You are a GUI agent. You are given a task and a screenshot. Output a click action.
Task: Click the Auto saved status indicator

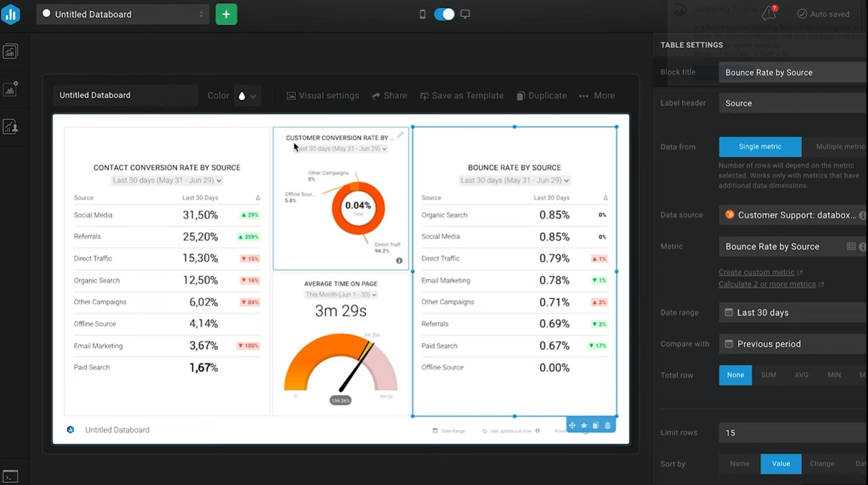click(x=823, y=14)
